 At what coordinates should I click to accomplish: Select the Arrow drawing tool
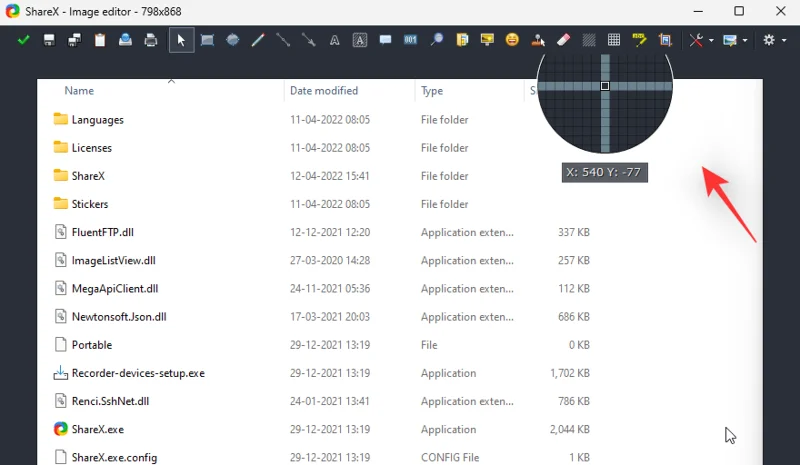[308, 40]
